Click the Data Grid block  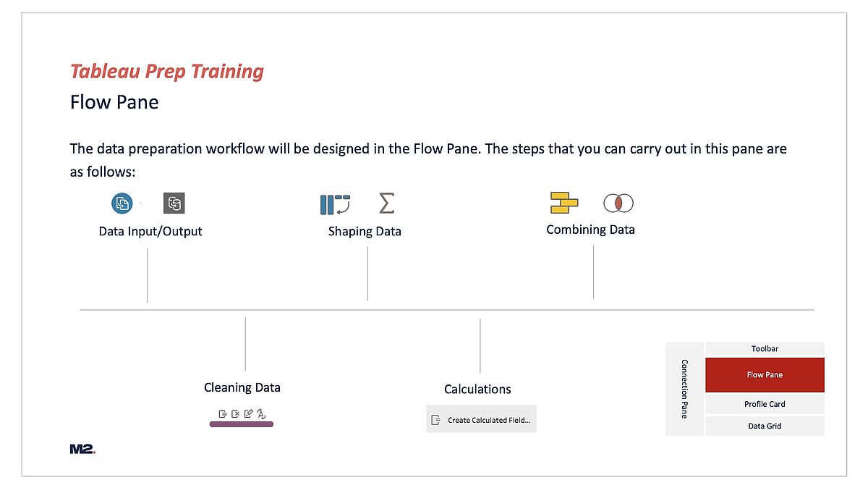(x=765, y=426)
